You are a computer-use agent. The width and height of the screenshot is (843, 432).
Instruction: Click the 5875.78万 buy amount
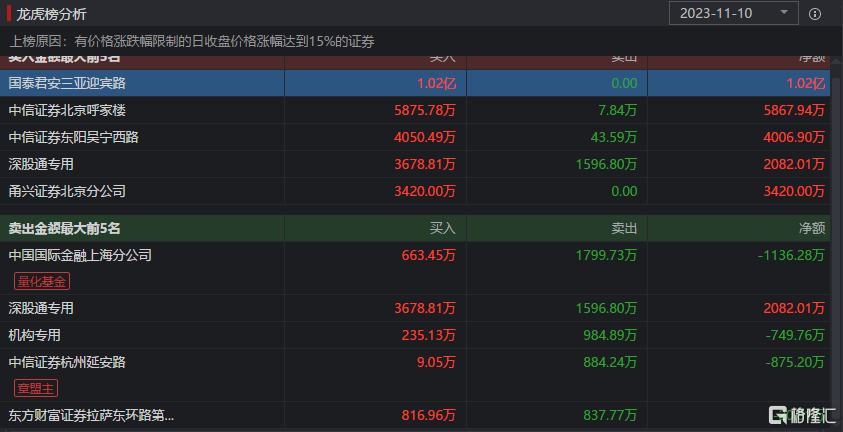tap(425, 110)
